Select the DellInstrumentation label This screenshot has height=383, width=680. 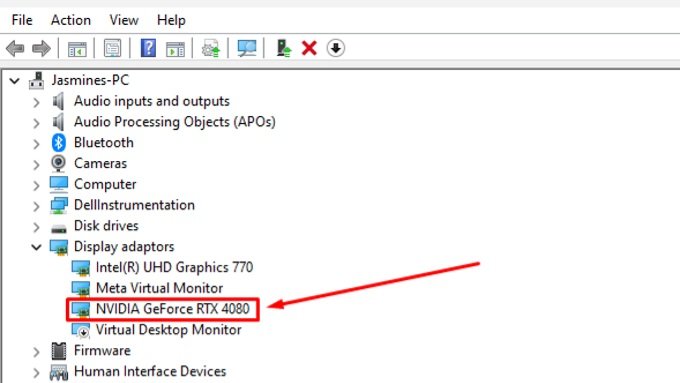(134, 205)
